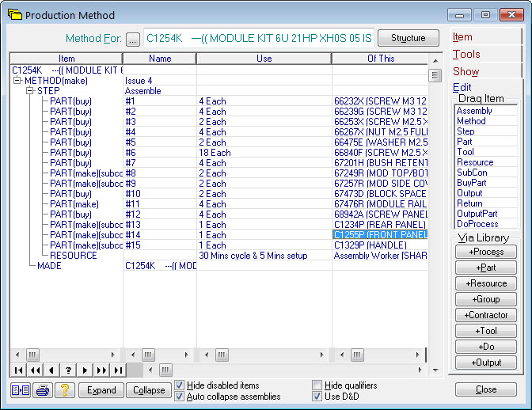Screen dimensions: 532x410
Task: Jump back several records with double-left arrow
Action: (35, 370)
